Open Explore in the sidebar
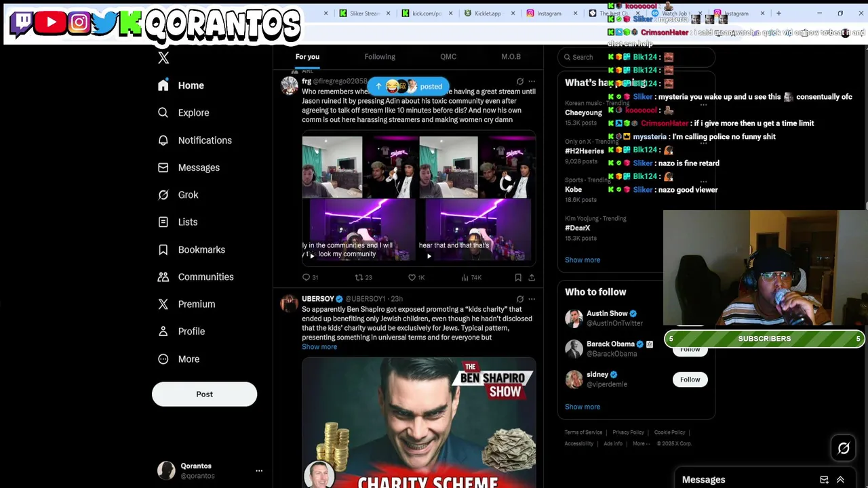 click(183, 113)
